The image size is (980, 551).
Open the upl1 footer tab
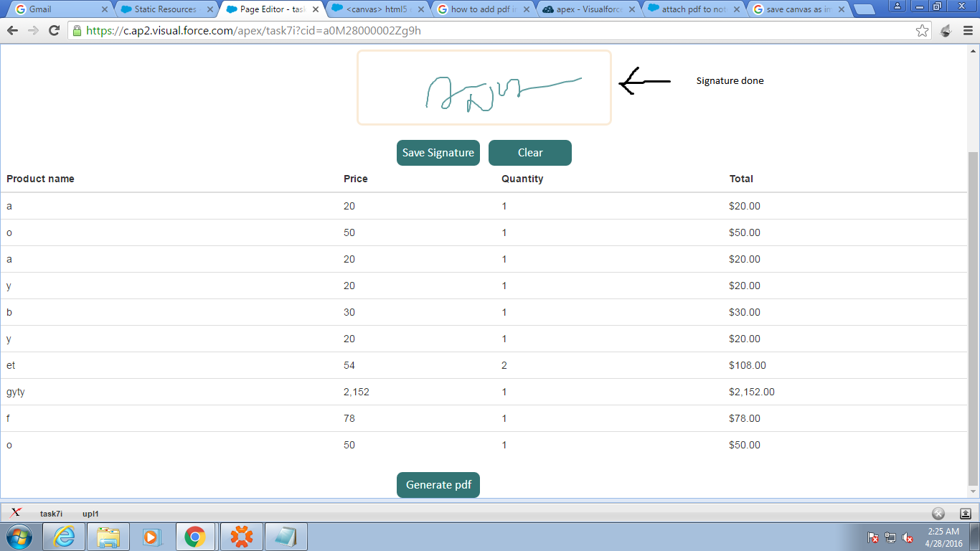(x=90, y=514)
